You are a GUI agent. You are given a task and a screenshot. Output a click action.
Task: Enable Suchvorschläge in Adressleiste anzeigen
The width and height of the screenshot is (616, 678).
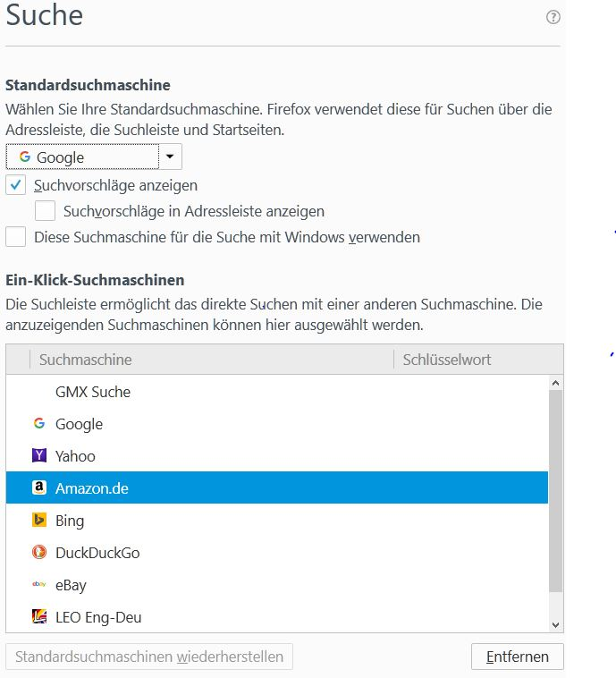(46, 211)
